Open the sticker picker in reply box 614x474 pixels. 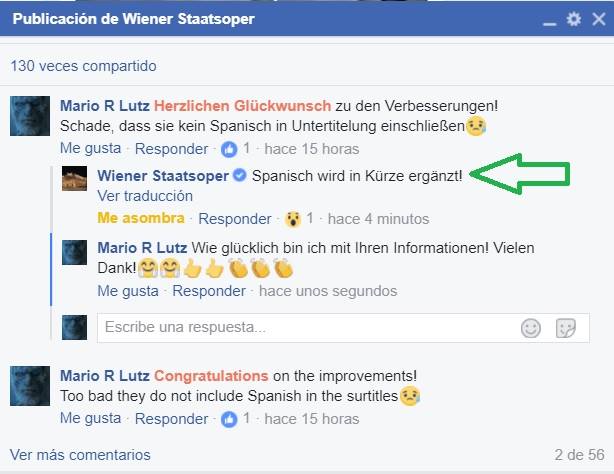[x=566, y=328]
